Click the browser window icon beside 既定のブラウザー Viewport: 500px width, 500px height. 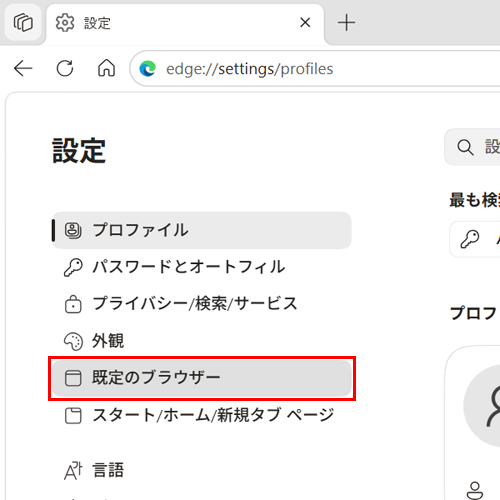tap(73, 378)
